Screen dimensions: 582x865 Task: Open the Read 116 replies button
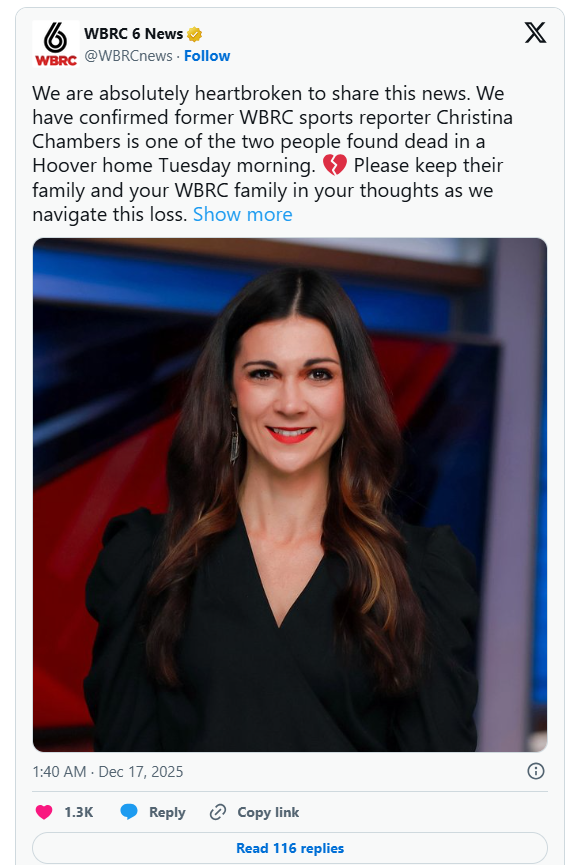tap(290, 848)
